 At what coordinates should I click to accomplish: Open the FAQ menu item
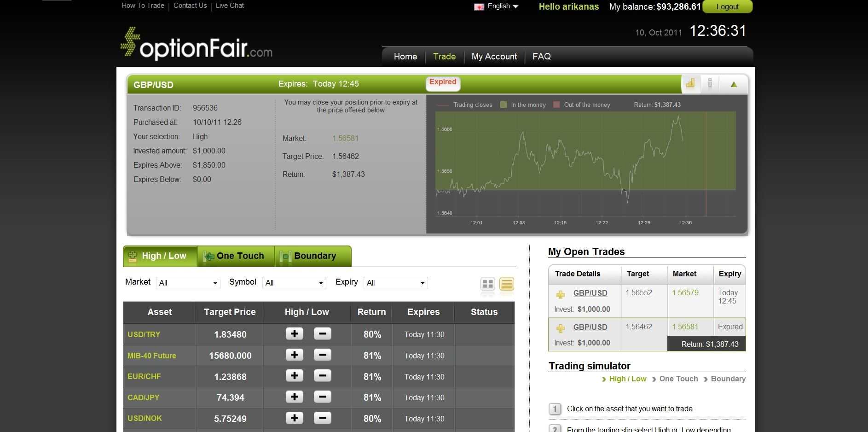tap(542, 57)
